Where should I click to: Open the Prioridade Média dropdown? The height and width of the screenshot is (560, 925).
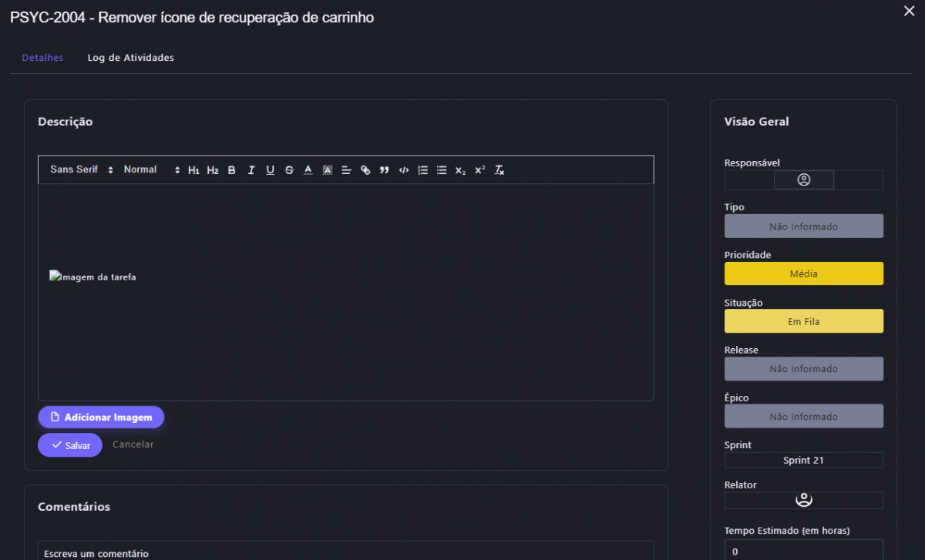click(x=803, y=273)
